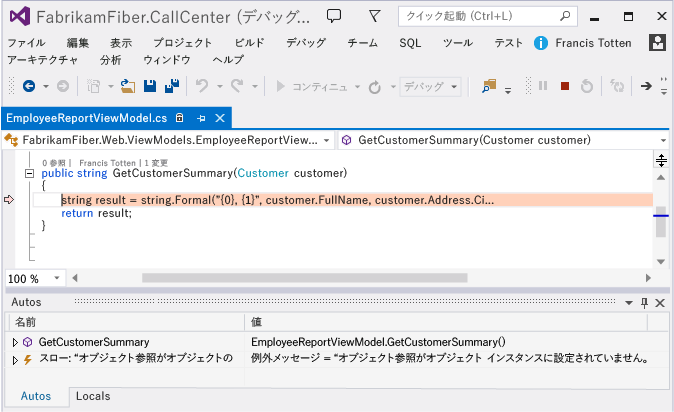Click the 1 変更 CodeLens link
Screen dimensions: 674x412
[156, 163]
